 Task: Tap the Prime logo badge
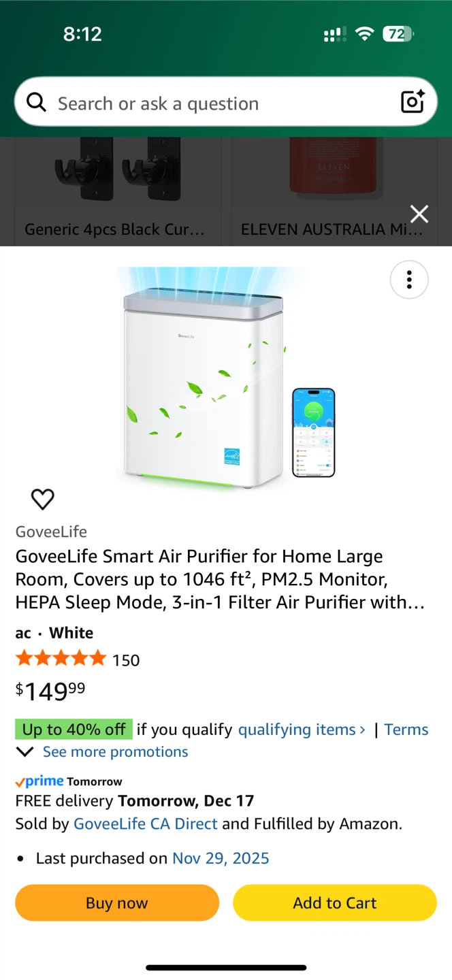coord(39,781)
